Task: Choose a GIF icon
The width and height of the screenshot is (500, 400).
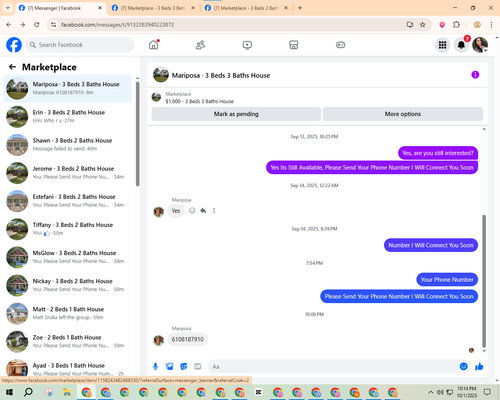Action: [x=198, y=367]
